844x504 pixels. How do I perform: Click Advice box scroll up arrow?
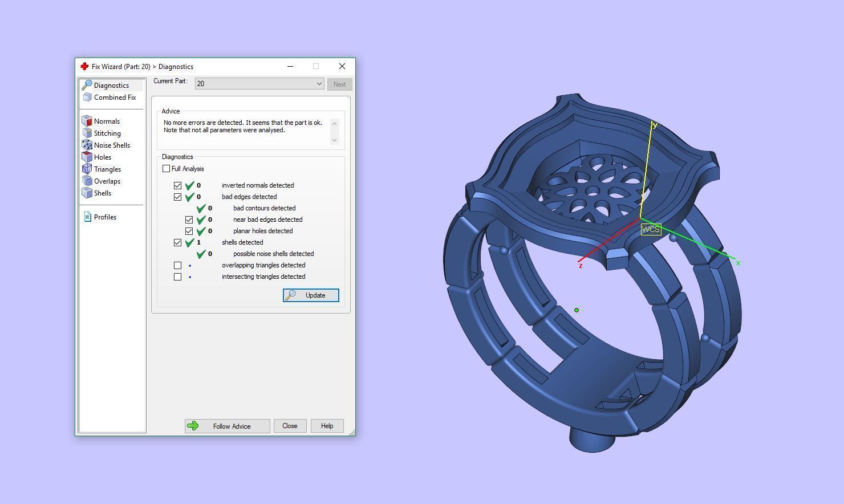click(x=334, y=124)
